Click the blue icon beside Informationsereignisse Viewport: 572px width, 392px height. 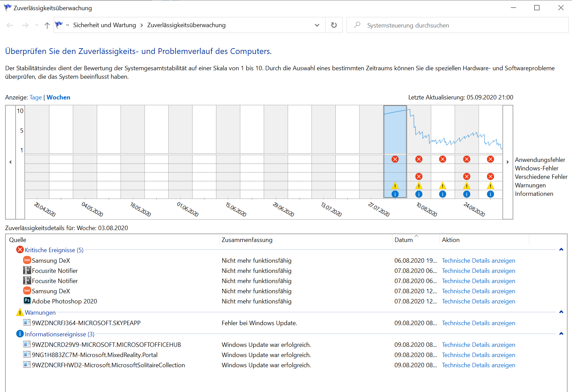20,334
